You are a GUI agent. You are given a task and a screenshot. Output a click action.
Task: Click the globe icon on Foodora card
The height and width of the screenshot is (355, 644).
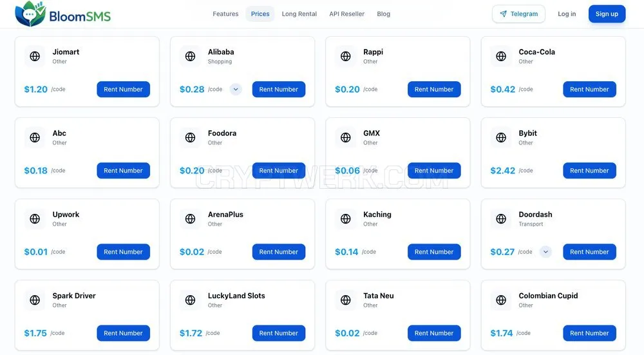(190, 138)
